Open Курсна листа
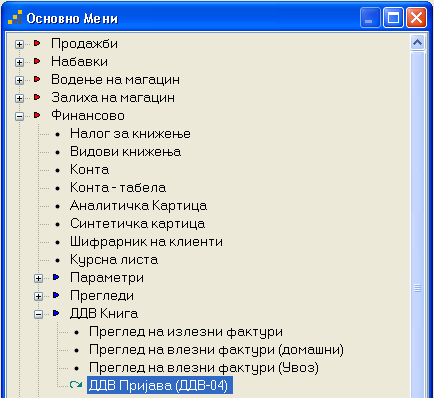This screenshot has width=434, height=398. coord(114,260)
